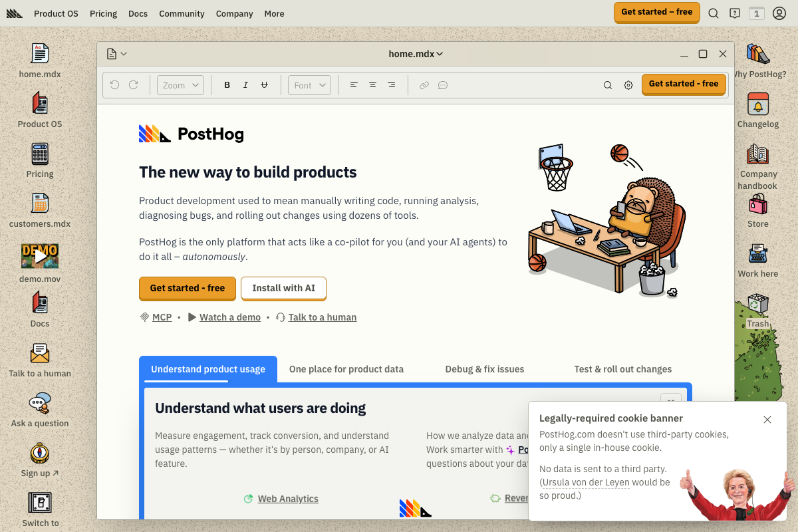This screenshot has width=798, height=532.
Task: Click the PostHog logo in the document
Action: click(192, 134)
